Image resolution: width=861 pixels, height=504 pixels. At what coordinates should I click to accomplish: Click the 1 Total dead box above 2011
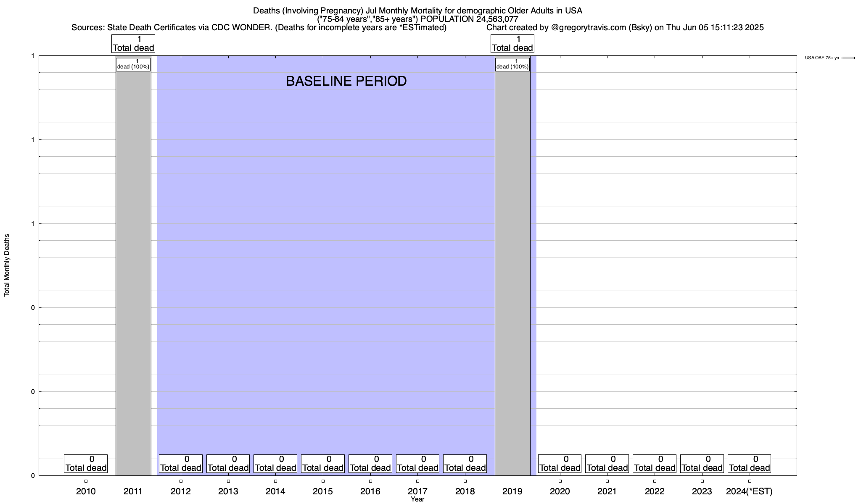pyautogui.click(x=133, y=44)
